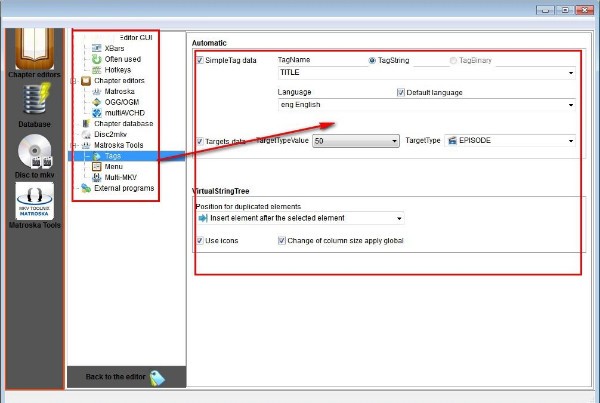This screenshot has width=600, height=403.
Task: Click the Matroska tree node icon
Action: (x=97, y=91)
